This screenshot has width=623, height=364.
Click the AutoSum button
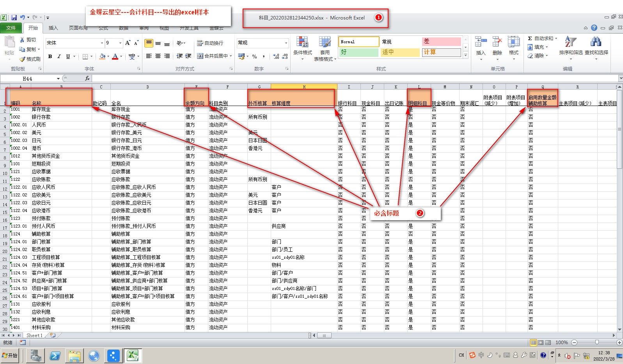coord(542,39)
